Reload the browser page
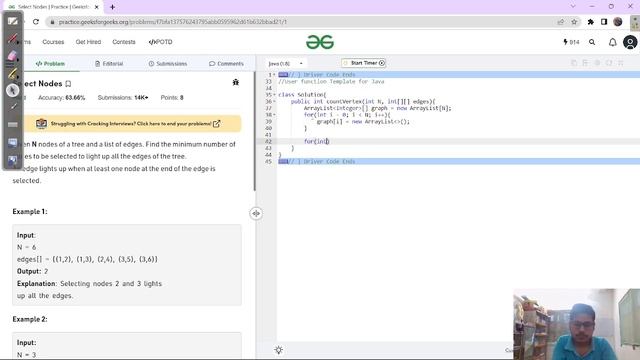This screenshot has height=360, width=640. [36, 22]
